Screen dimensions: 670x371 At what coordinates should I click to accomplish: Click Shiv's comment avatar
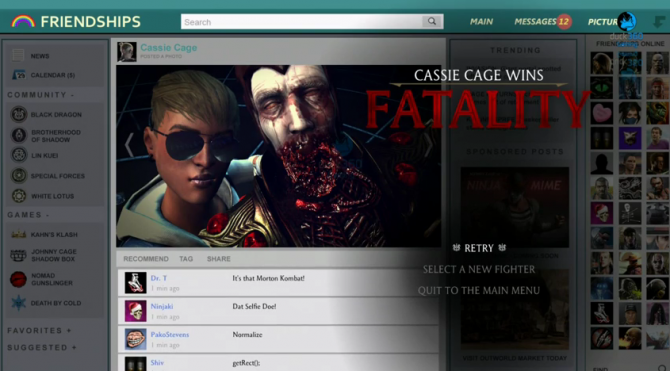click(135, 364)
